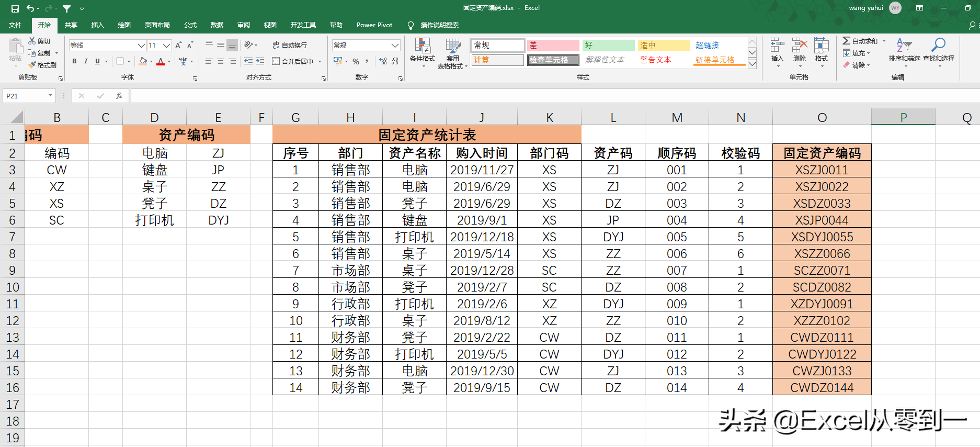Click the Format Painter (格式刷) icon
Screen dimensions: 980x447
(x=32, y=65)
